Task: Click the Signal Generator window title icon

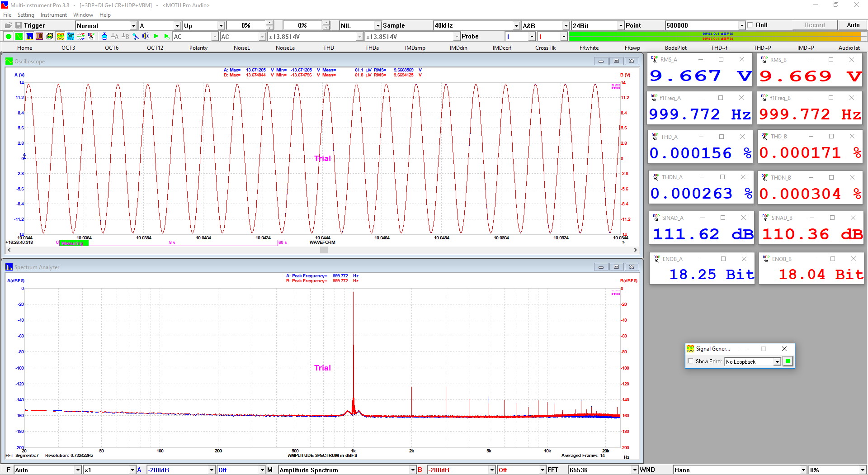Action: pos(690,349)
